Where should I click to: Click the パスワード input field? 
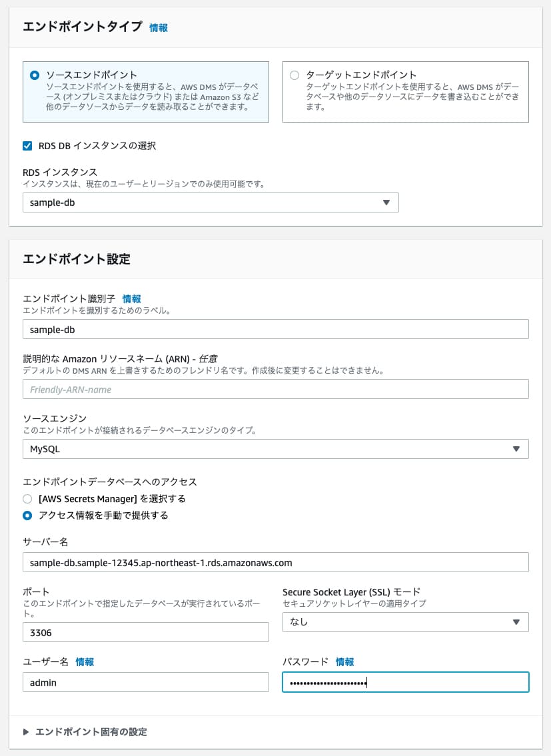coord(405,682)
